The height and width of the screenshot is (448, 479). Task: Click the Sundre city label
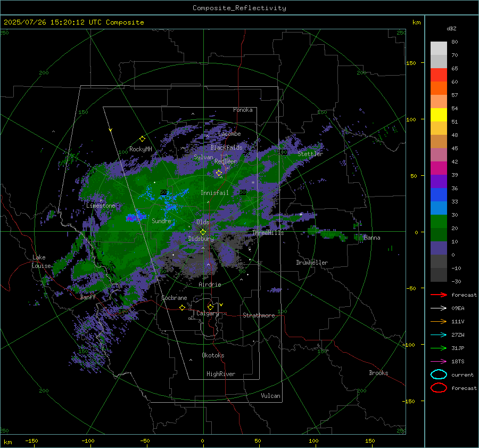pos(161,221)
